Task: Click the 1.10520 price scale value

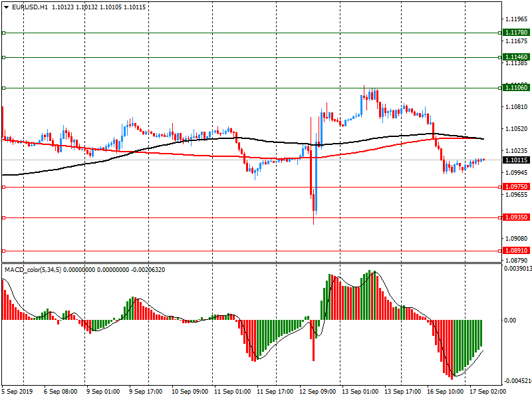Action: tap(517, 129)
